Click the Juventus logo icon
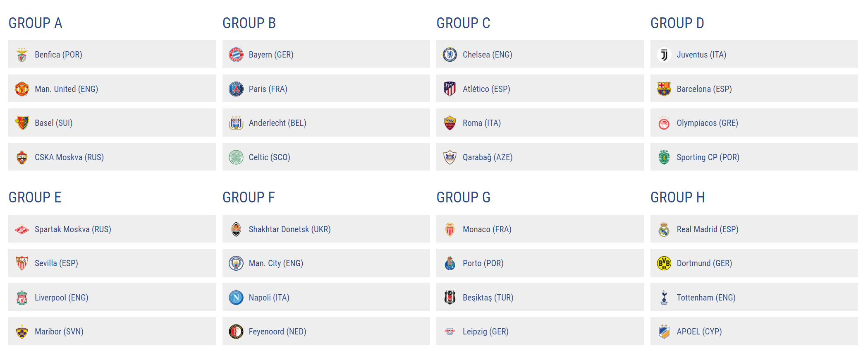Screen dimensions: 868x363 tap(664, 55)
